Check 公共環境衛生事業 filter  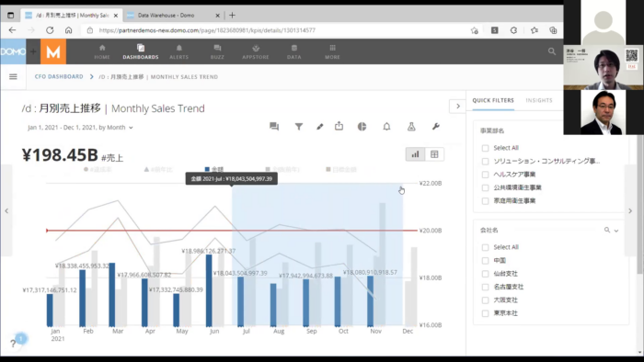click(x=485, y=187)
